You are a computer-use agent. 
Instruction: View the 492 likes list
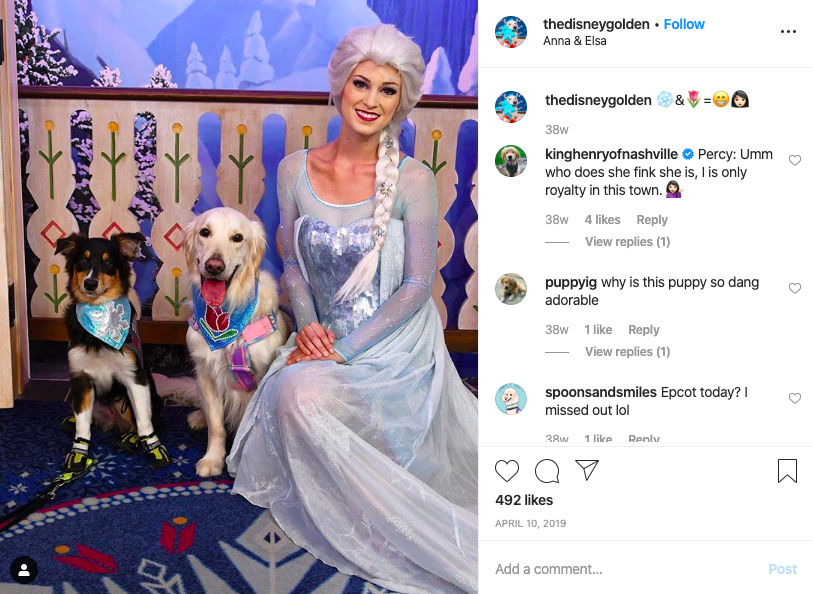pyautogui.click(x=524, y=500)
